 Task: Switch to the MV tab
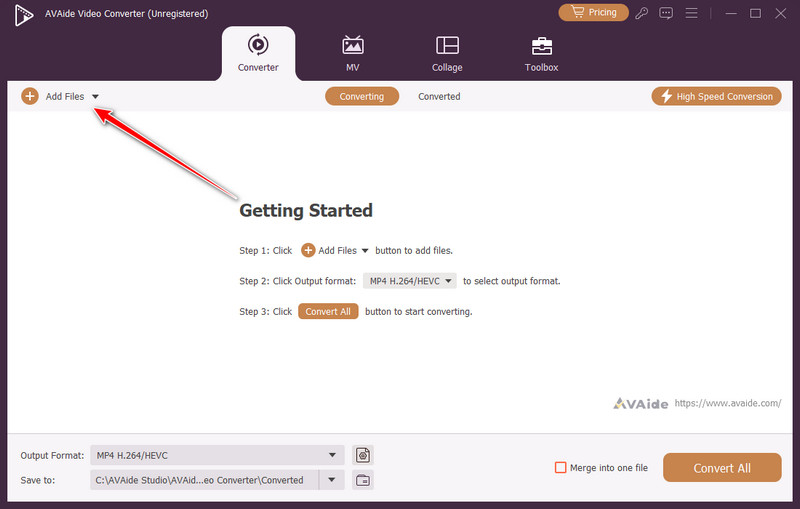point(353,54)
